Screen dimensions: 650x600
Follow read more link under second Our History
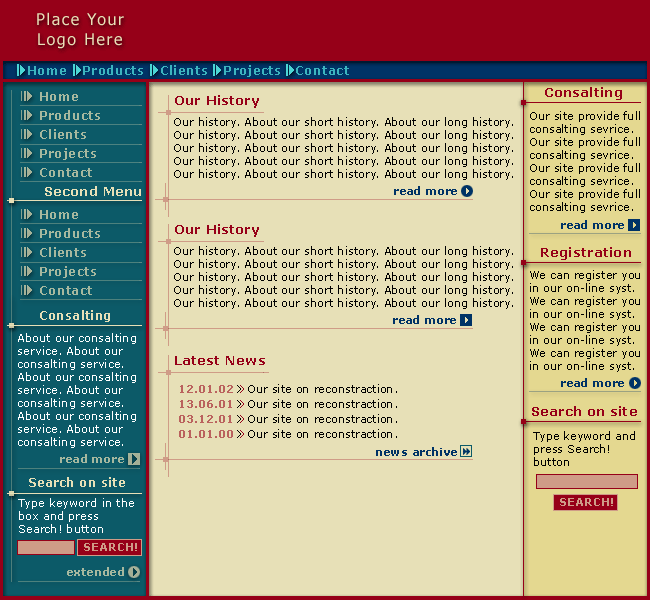click(x=424, y=320)
